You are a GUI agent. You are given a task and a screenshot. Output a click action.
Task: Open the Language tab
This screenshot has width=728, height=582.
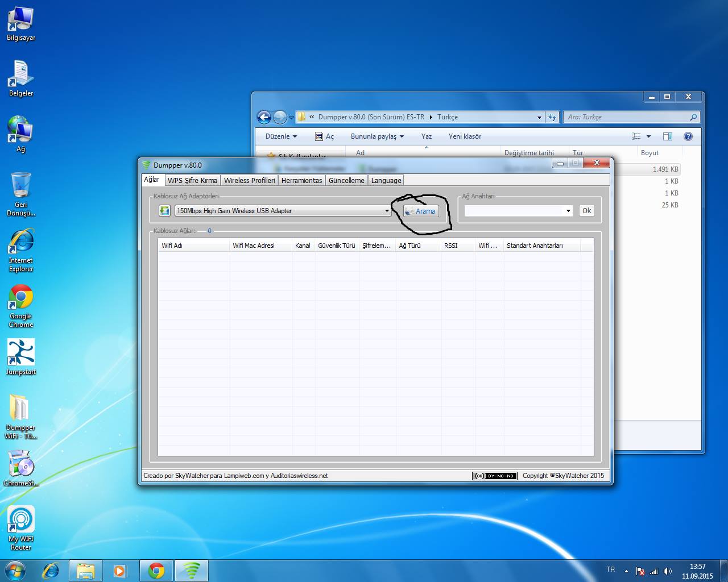(x=386, y=180)
